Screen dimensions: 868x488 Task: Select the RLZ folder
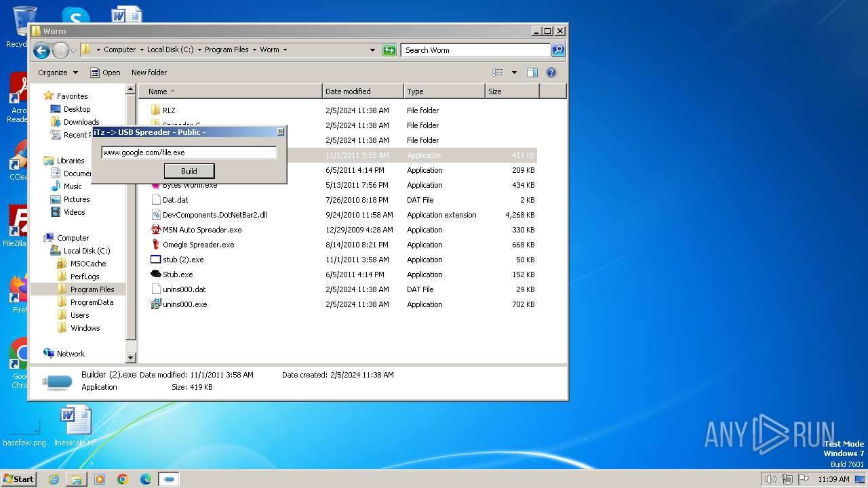click(x=169, y=110)
